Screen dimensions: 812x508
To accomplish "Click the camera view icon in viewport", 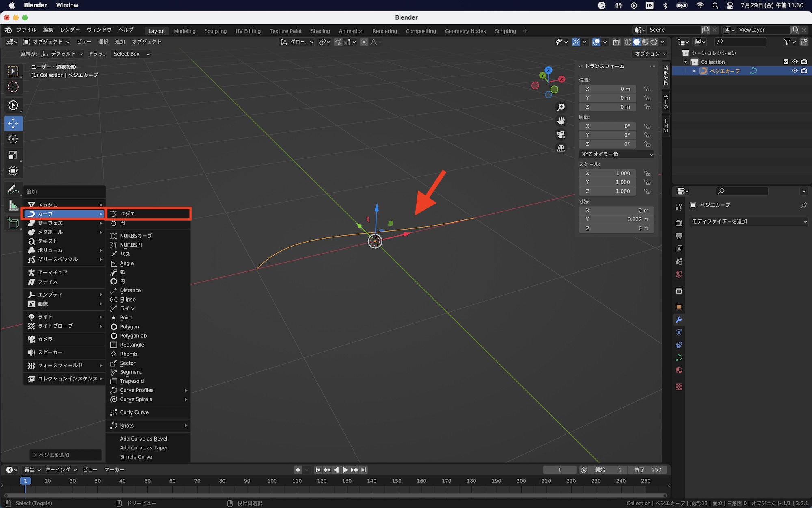I will pos(561,135).
